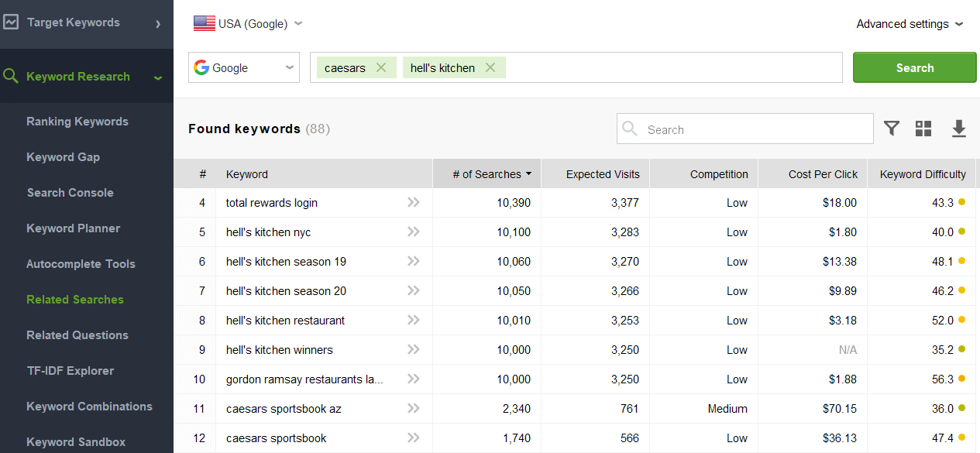Select keyword gordon ramsay restaurants la...
Image resolution: width=980 pixels, height=453 pixels.
click(x=304, y=379)
